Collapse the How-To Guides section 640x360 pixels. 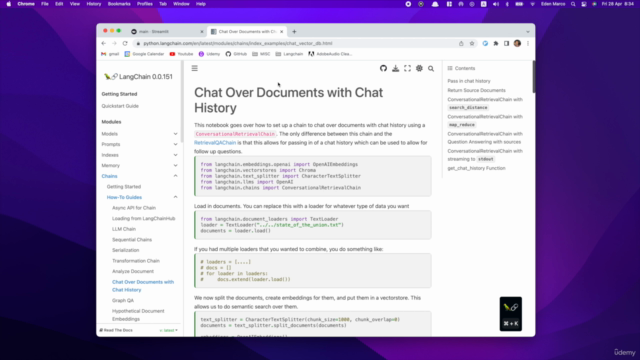176,197
